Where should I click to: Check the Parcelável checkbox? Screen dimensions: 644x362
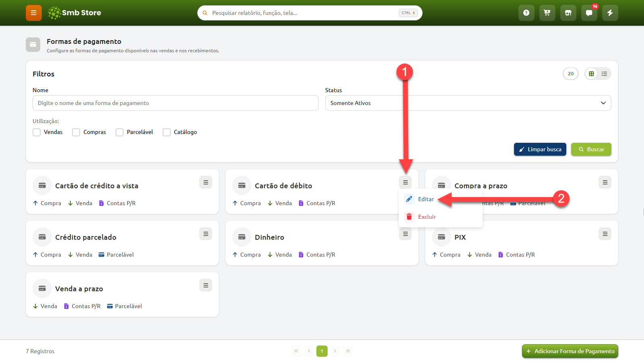(120, 132)
